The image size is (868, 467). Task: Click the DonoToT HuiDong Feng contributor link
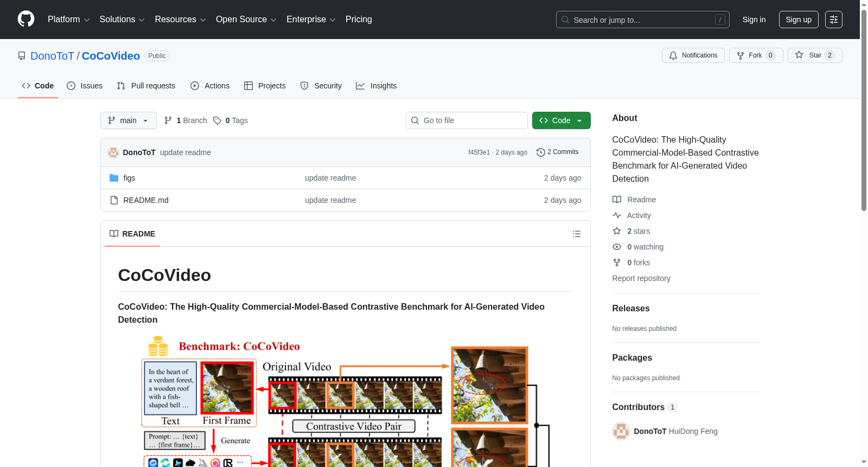coord(675,431)
